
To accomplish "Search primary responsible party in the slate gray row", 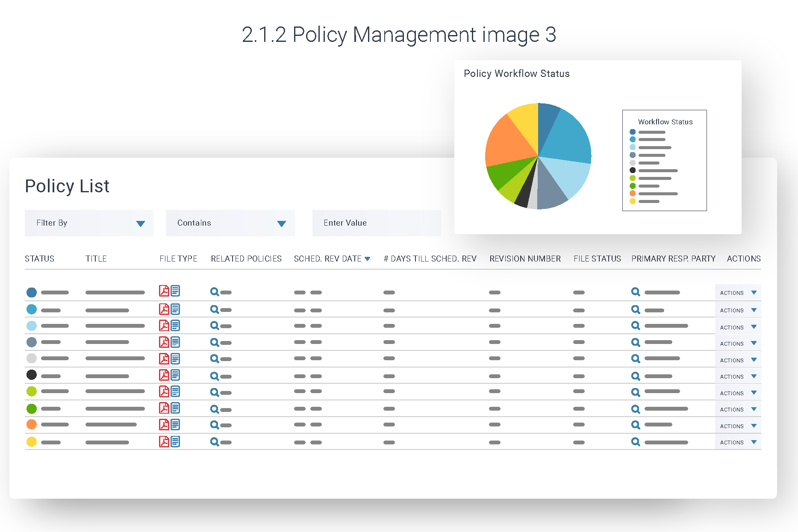I will [636, 342].
